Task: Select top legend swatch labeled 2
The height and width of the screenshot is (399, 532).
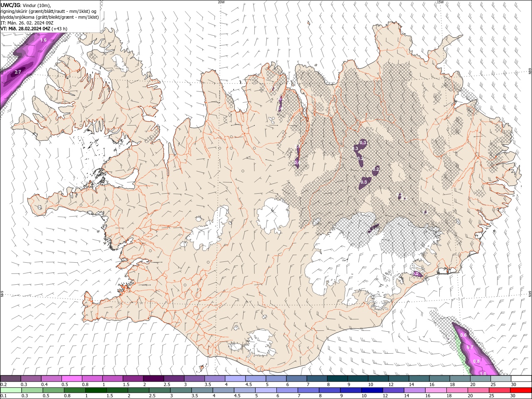Action: 153,379
